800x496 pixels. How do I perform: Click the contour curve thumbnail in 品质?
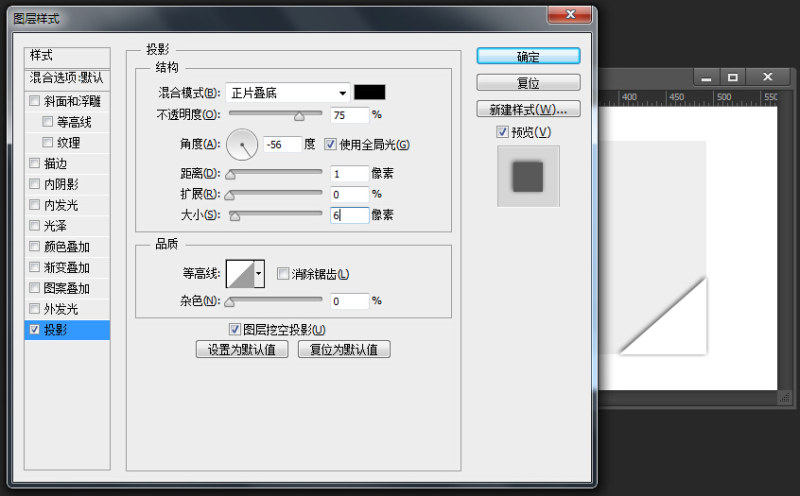pyautogui.click(x=240, y=274)
